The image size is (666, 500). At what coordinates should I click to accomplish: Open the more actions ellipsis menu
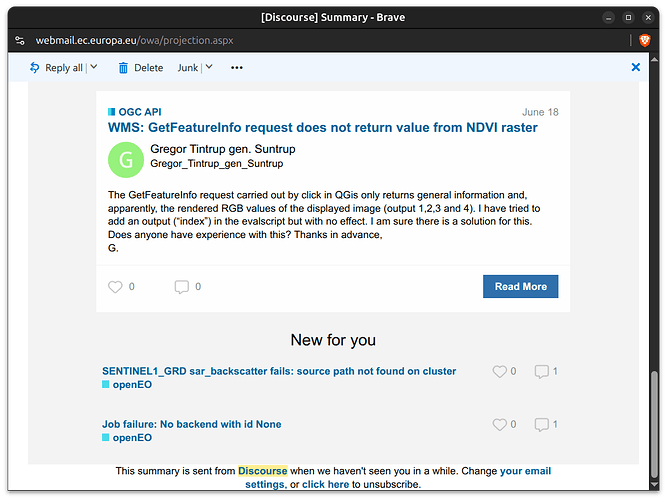point(237,68)
